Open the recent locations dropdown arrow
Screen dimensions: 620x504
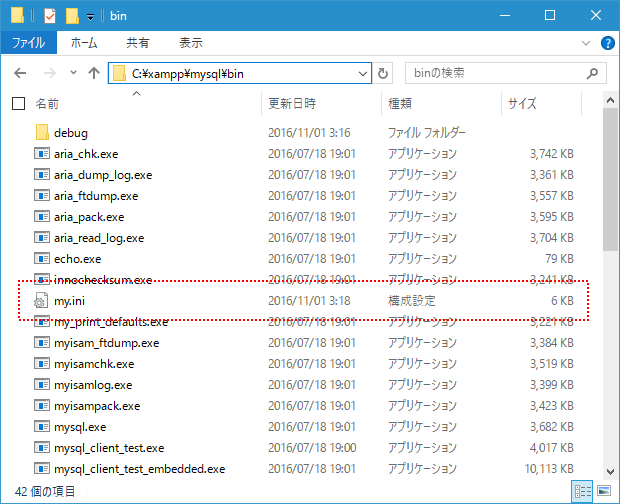click(73, 72)
